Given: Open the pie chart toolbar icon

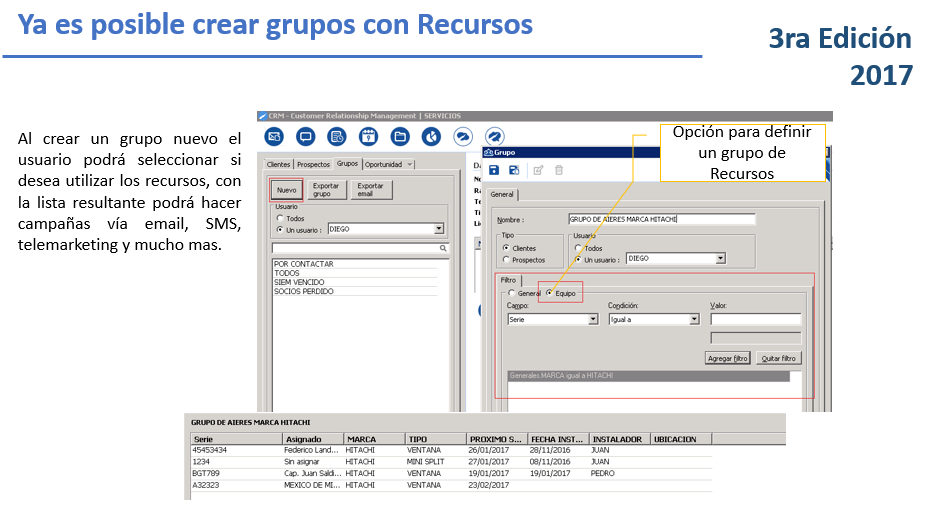Looking at the screenshot, I should (432, 137).
